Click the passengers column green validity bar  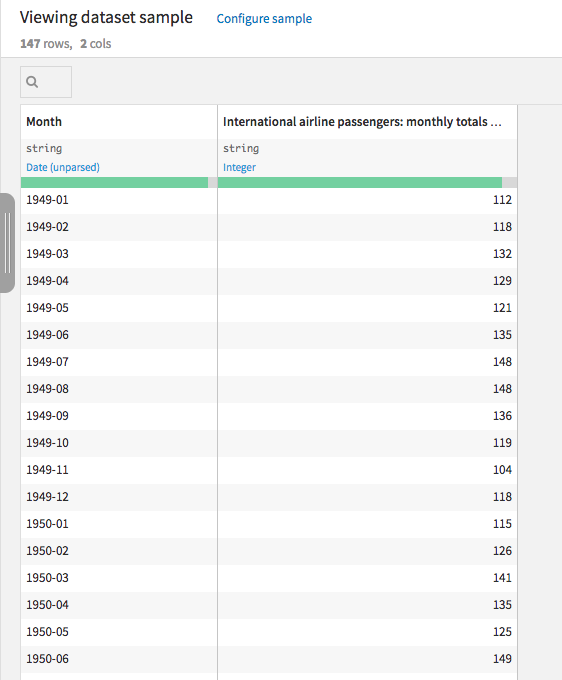pyautogui.click(x=360, y=183)
